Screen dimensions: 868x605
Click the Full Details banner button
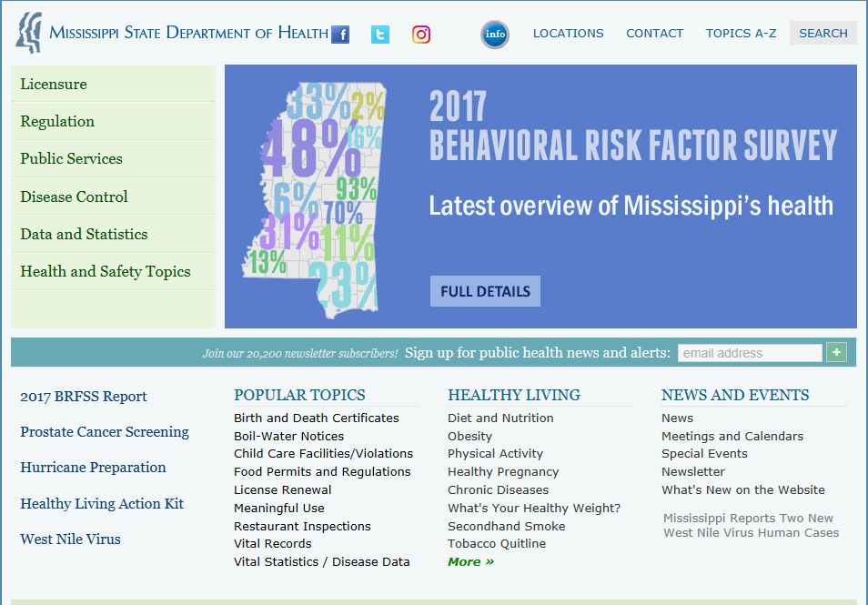[485, 291]
